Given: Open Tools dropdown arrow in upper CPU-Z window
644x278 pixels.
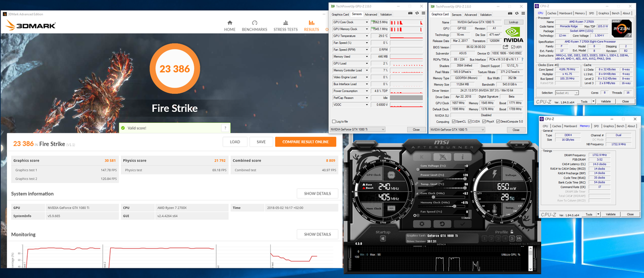Looking at the screenshot, I should (594, 101).
